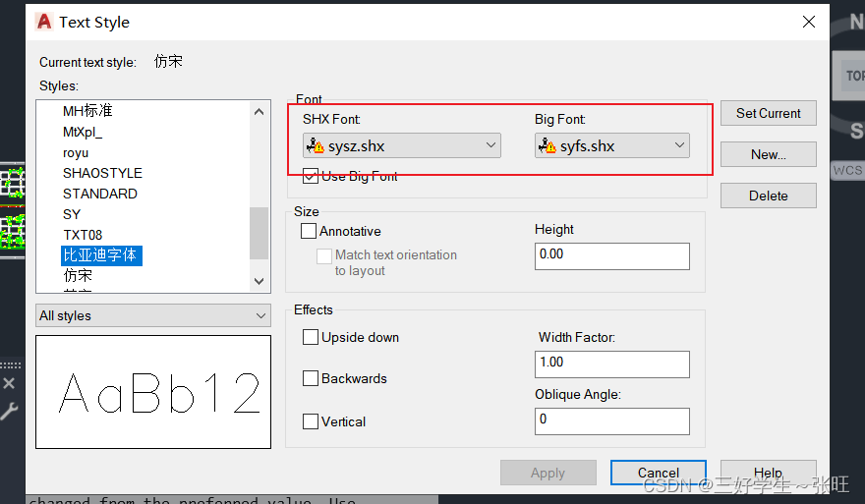
Task: Select the MH标准 style
Action: coord(87,111)
